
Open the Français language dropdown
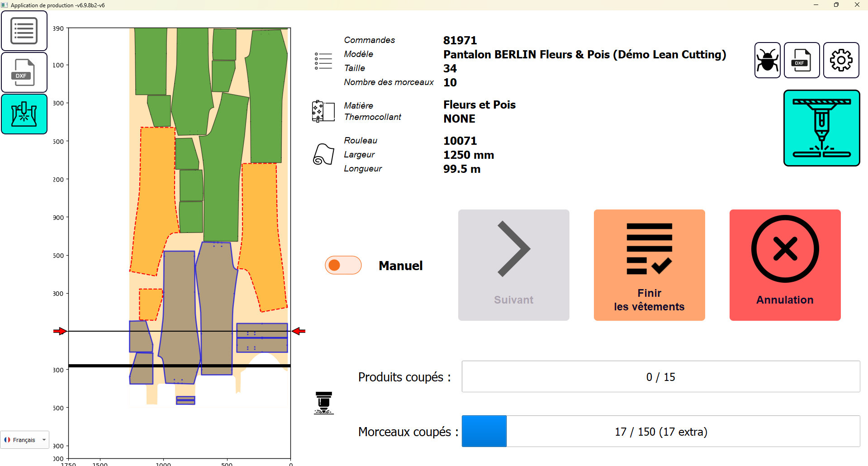pos(25,440)
